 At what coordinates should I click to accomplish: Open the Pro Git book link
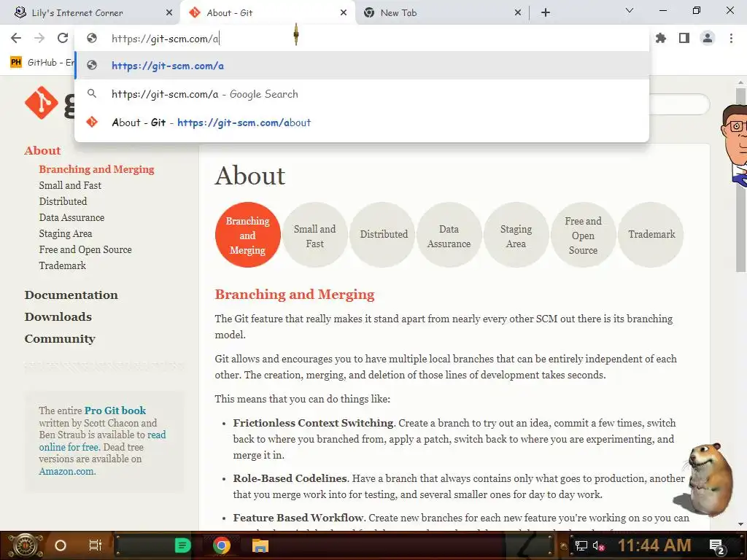click(x=115, y=411)
